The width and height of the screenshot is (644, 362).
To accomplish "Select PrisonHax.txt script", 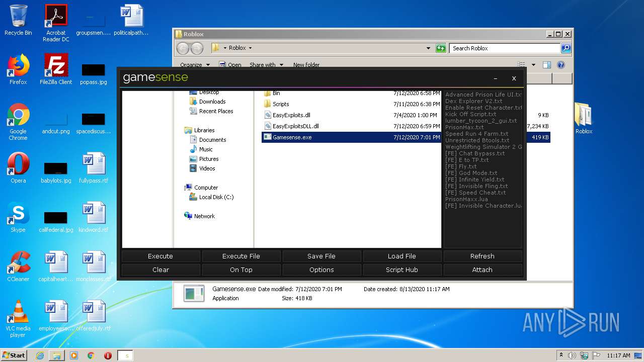I will 464,127.
